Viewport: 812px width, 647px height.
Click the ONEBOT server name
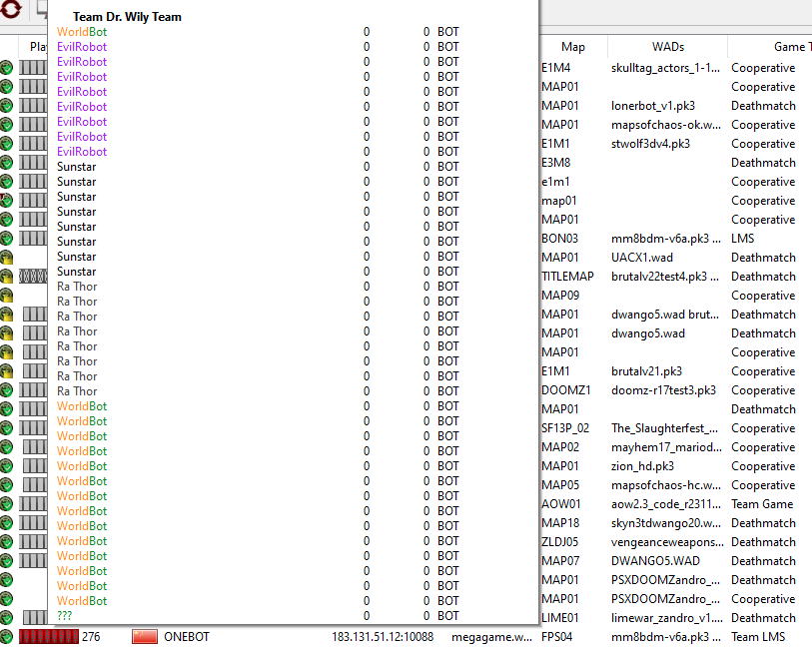(187, 637)
